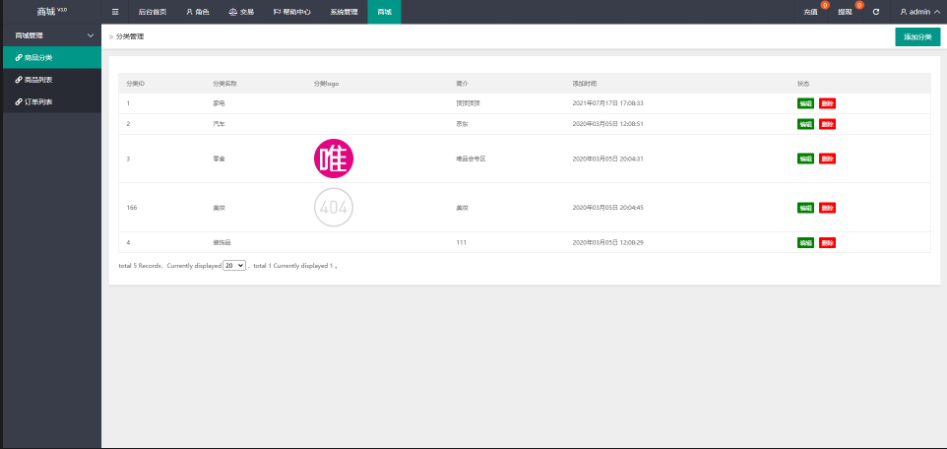This screenshot has height=449, width=947.
Task: Click the timestamp 2020年03月05日 12:08:29
Action: [x=608, y=242]
